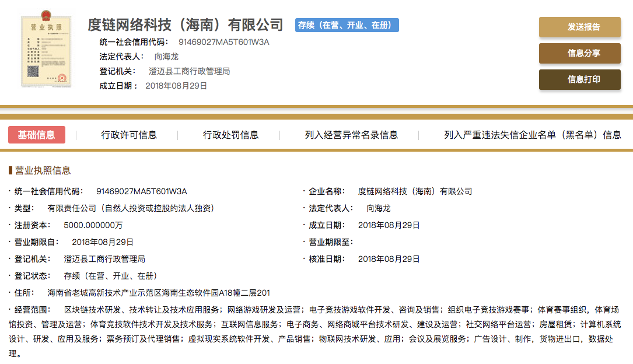Click the 营业执照信息 section heading
This screenshot has width=633, height=364.
click(x=43, y=170)
